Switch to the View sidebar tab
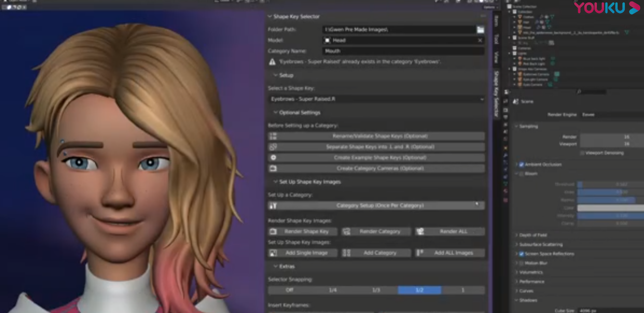 click(x=496, y=57)
